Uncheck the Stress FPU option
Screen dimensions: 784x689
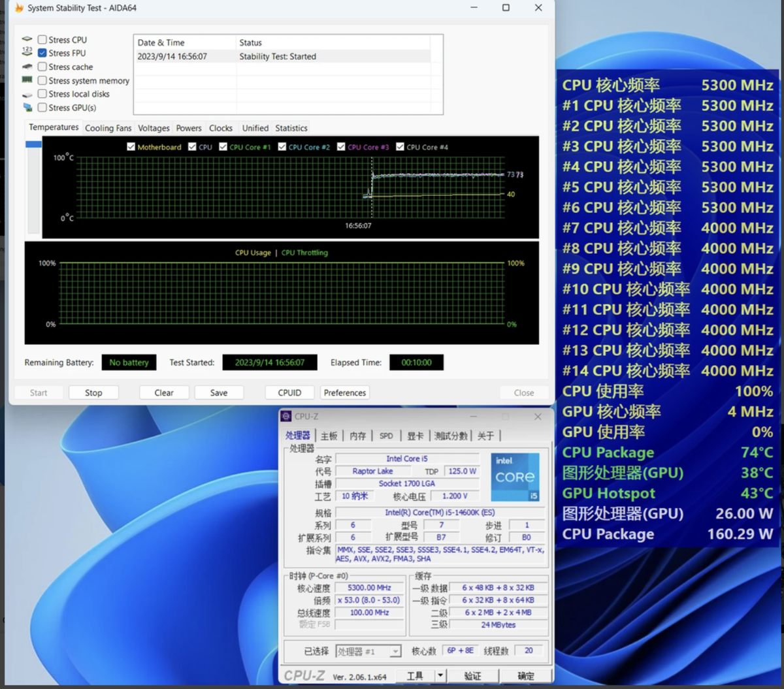(42, 53)
